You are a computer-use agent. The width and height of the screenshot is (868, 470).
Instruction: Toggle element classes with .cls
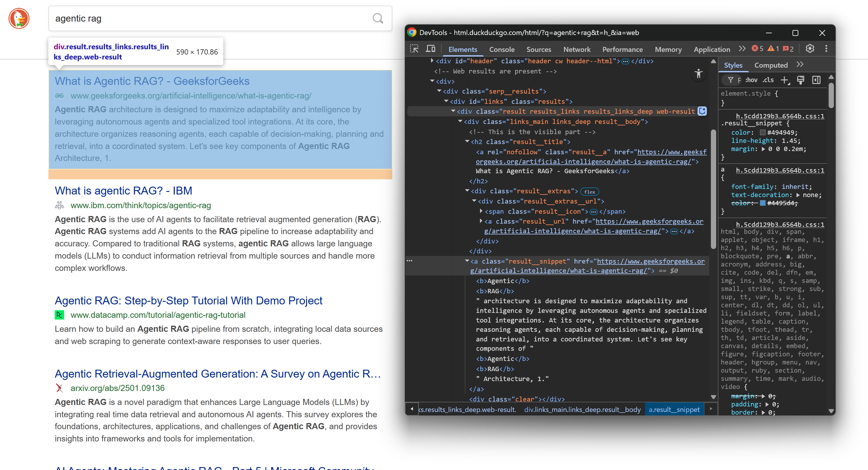tap(769, 80)
